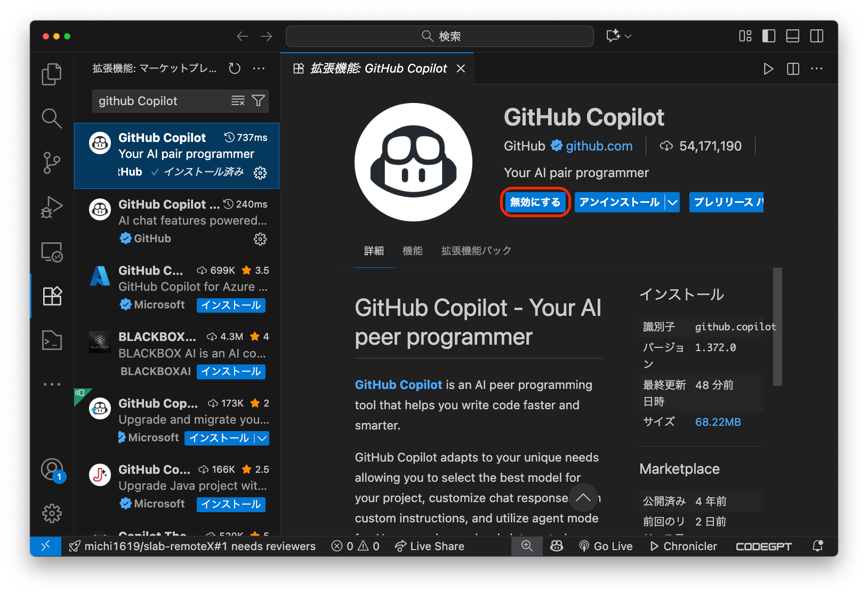Viewport: 868px width, 596px height.
Task: Install GitHub Copilot for Azure extension
Action: click(x=231, y=305)
